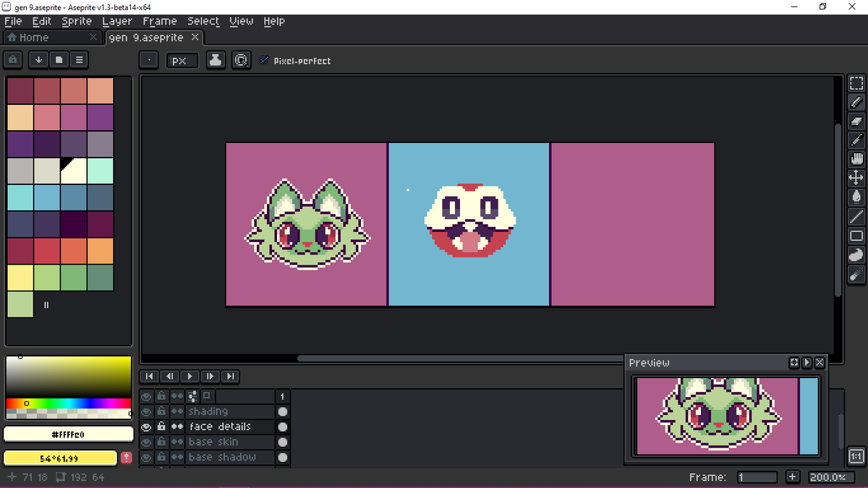
Task: Select the Rectangle shape tool
Action: [856, 235]
